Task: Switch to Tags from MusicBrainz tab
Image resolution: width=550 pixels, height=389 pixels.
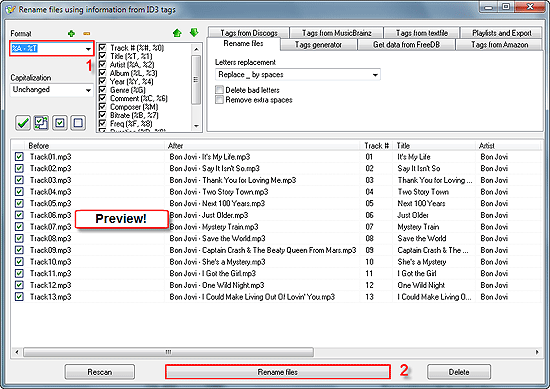Action: pyautogui.click(x=337, y=33)
